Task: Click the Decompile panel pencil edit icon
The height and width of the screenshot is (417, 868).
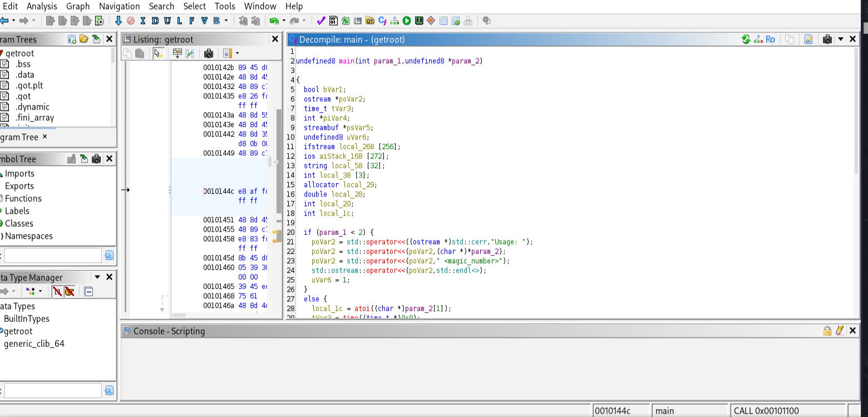Action: (808, 40)
